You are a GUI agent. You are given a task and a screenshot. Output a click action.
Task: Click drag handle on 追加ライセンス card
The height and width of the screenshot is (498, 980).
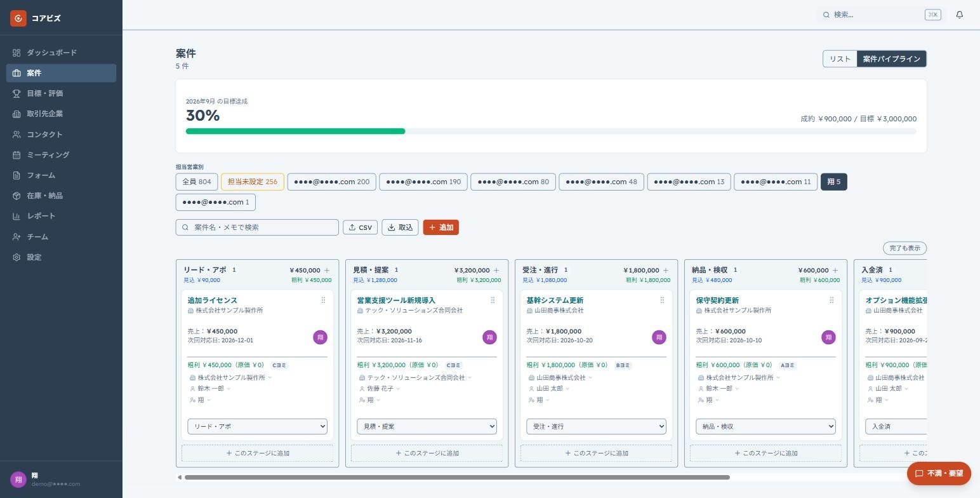323,300
